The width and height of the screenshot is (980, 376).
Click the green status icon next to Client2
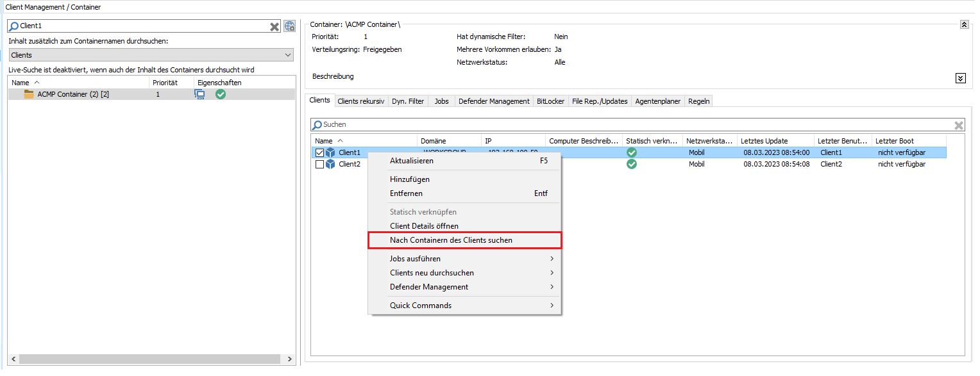click(x=632, y=164)
